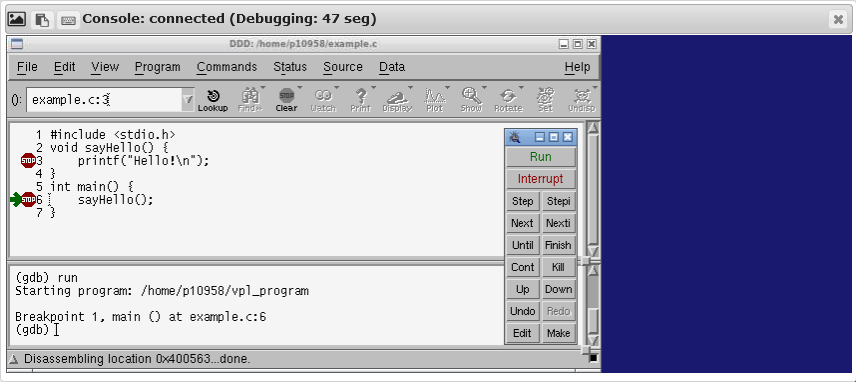The image size is (856, 382).
Task: Open the Plot button dropdown arrow
Action: tap(447, 87)
